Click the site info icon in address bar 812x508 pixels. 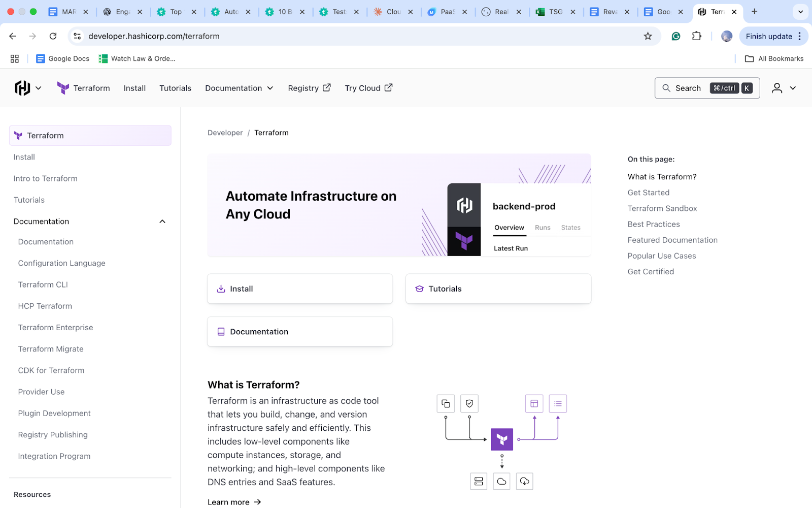point(77,36)
